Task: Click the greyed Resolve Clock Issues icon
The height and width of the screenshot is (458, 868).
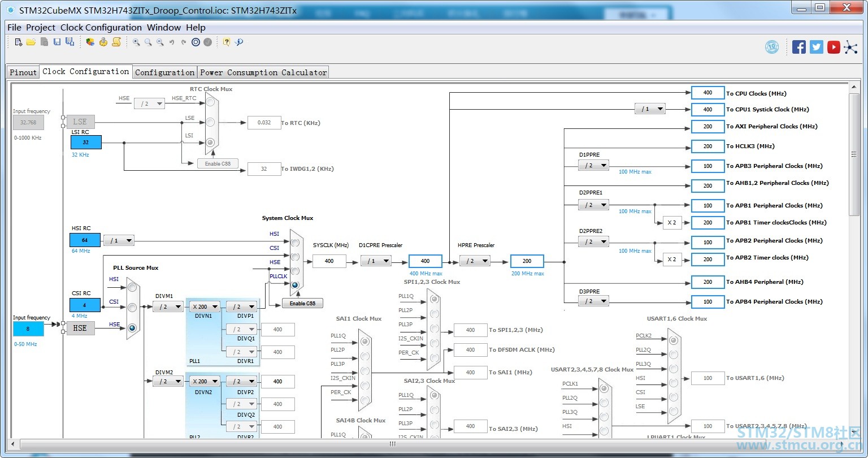Action: (x=207, y=42)
